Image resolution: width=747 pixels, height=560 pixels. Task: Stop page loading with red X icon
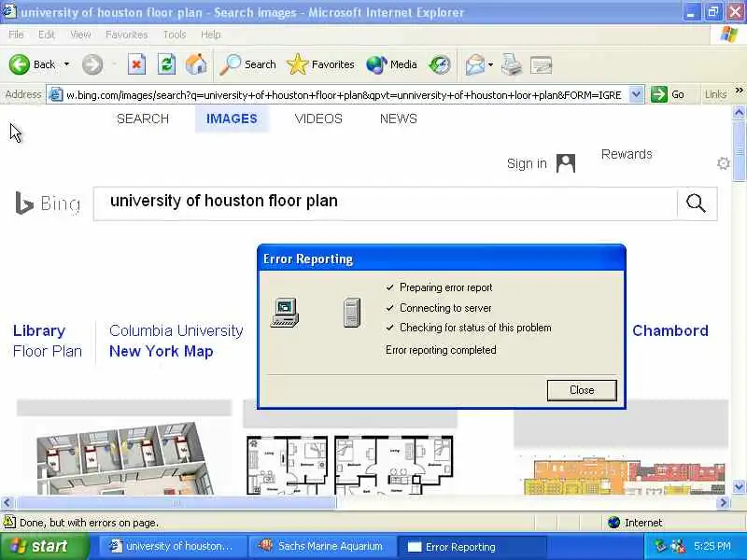(x=136, y=64)
